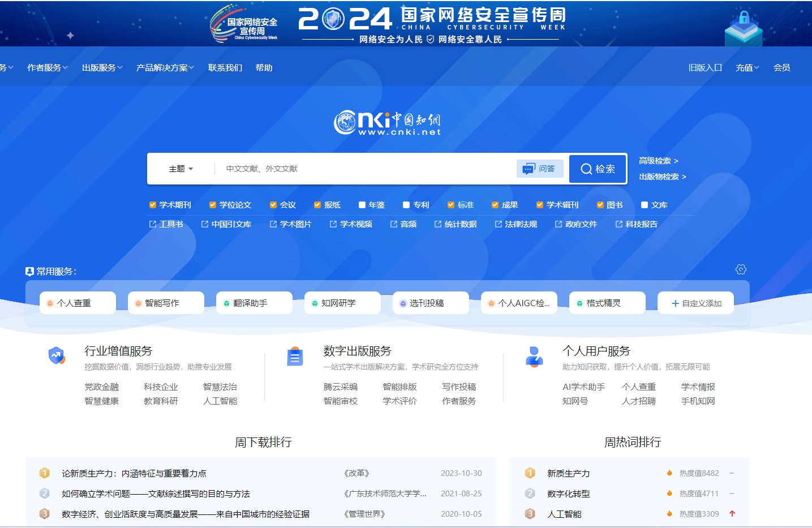
Task: Click the 学术评价 link
Action: pos(399,401)
